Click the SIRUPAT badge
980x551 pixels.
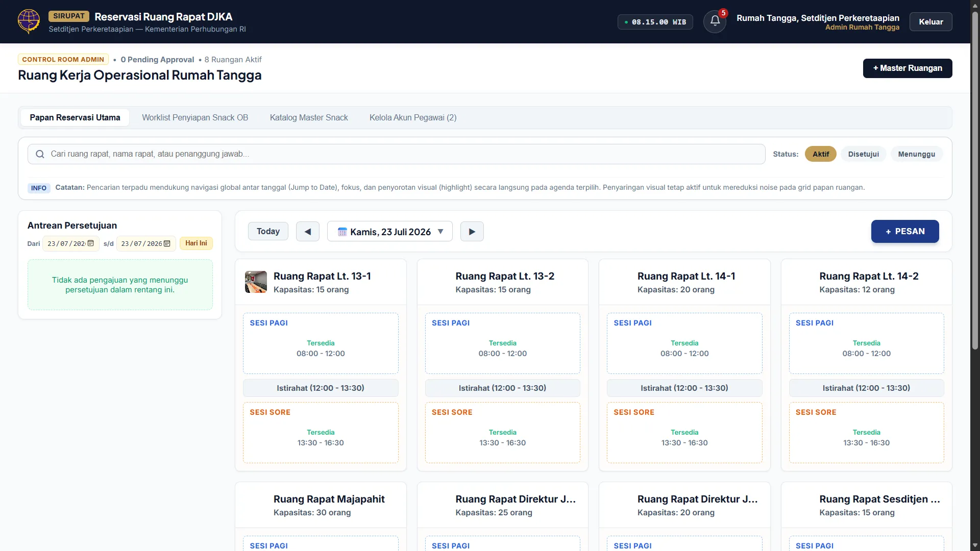[x=69, y=16]
